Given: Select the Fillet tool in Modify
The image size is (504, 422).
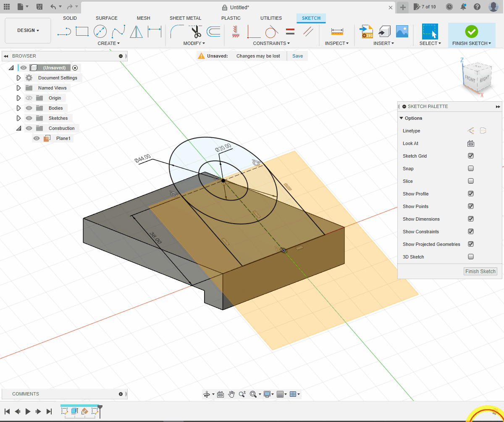Looking at the screenshot, I should (x=177, y=32).
